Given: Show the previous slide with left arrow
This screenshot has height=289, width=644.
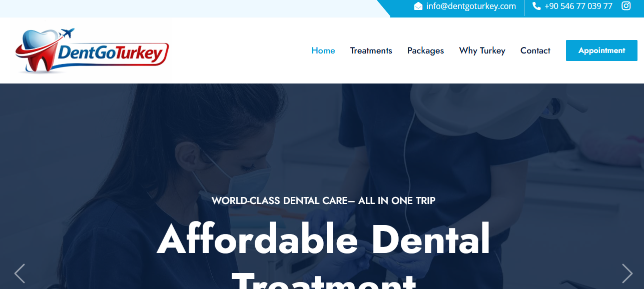Looking at the screenshot, I should tap(20, 273).
